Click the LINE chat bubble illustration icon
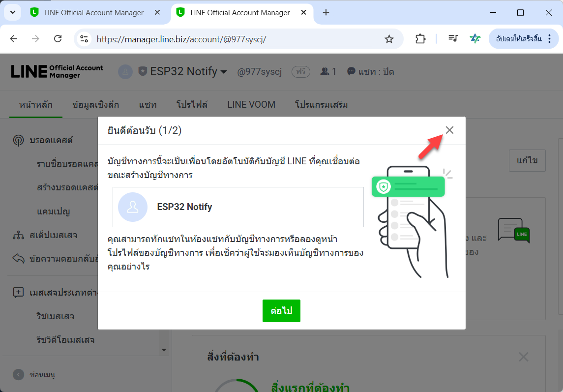Screen dimensions: 563x392 [514, 230]
